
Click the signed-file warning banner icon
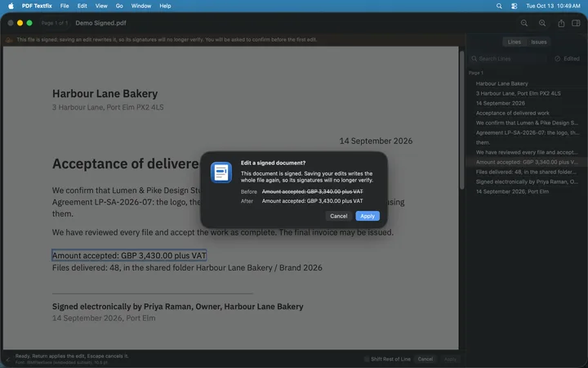pos(9,40)
